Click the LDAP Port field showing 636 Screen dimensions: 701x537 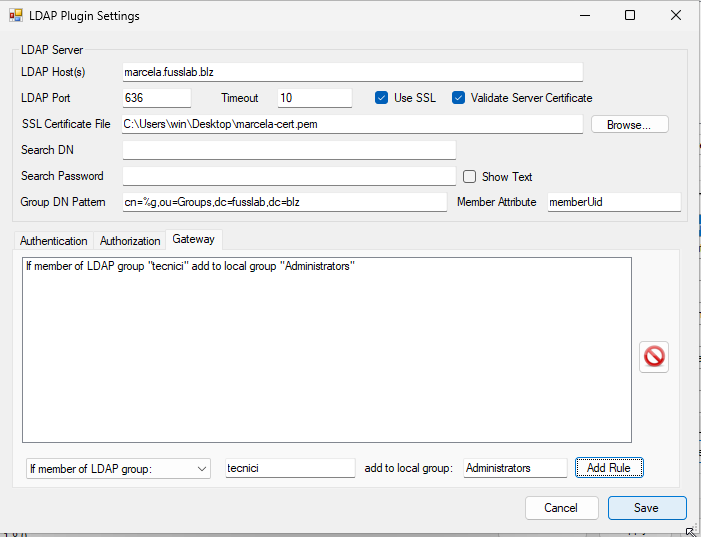(x=156, y=98)
